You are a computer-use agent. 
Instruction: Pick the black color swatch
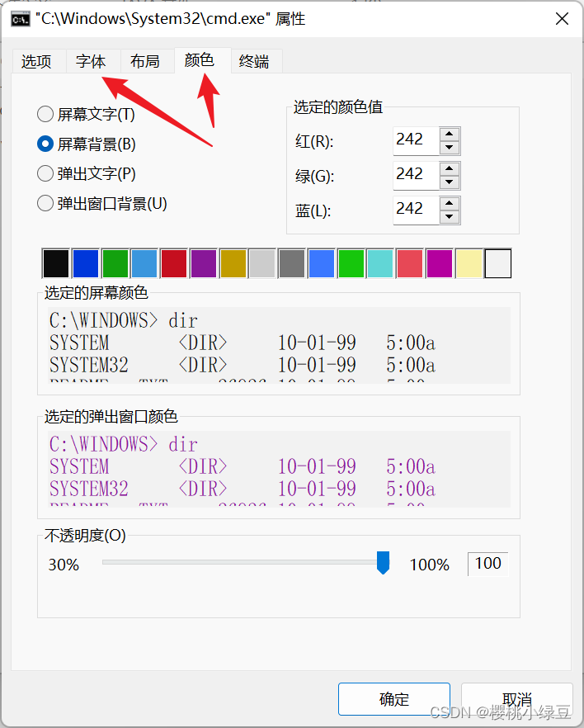point(55,263)
